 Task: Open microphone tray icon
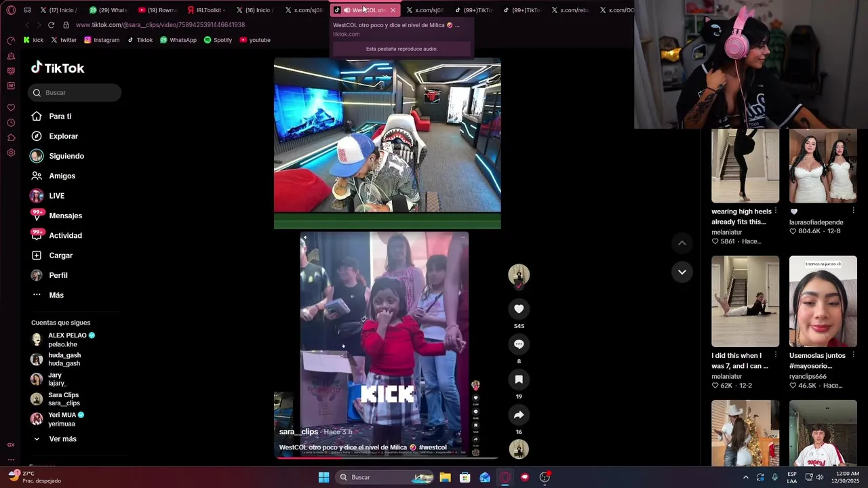[x=774, y=477]
